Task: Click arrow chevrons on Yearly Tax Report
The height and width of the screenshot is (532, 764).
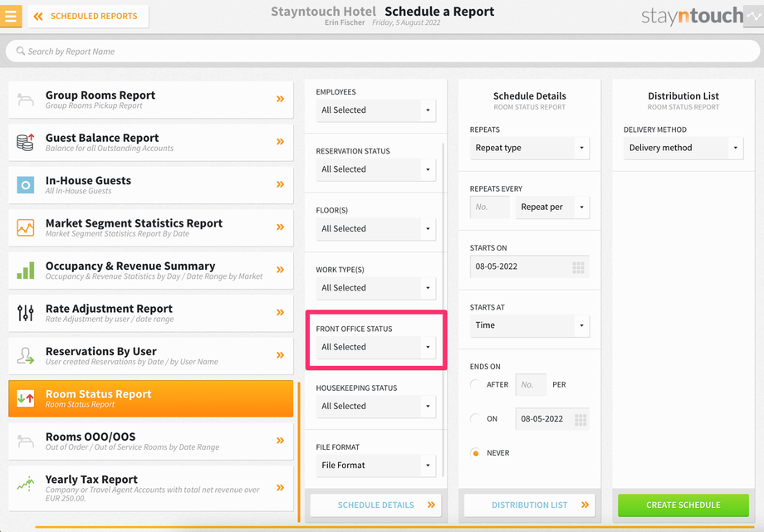Action: tap(280, 488)
